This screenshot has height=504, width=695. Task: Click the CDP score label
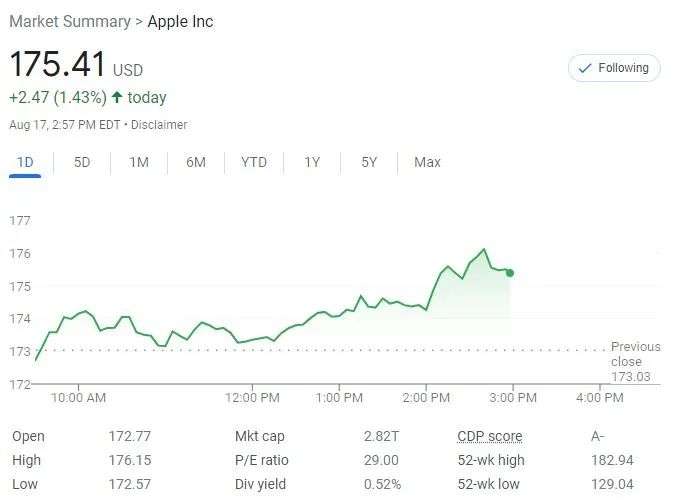[490, 436]
